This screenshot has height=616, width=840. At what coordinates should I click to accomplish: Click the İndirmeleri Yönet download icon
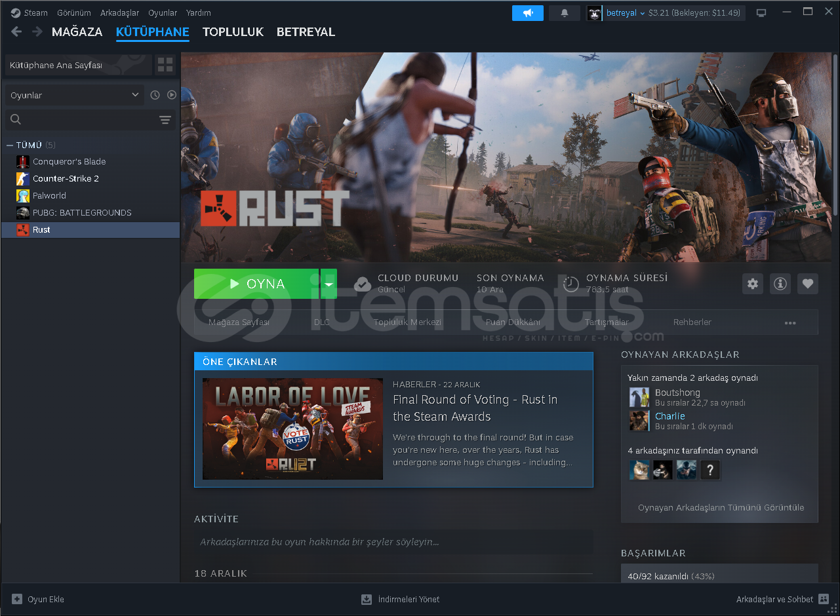click(x=367, y=599)
